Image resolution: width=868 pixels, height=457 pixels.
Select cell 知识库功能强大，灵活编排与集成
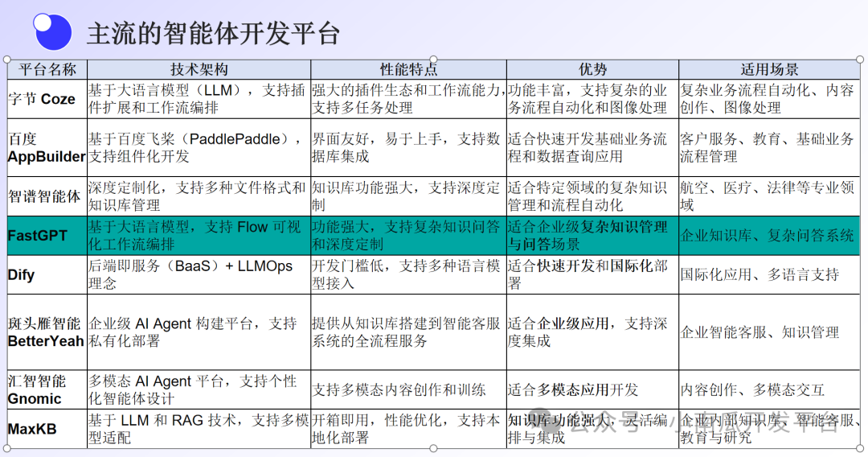pos(592,429)
